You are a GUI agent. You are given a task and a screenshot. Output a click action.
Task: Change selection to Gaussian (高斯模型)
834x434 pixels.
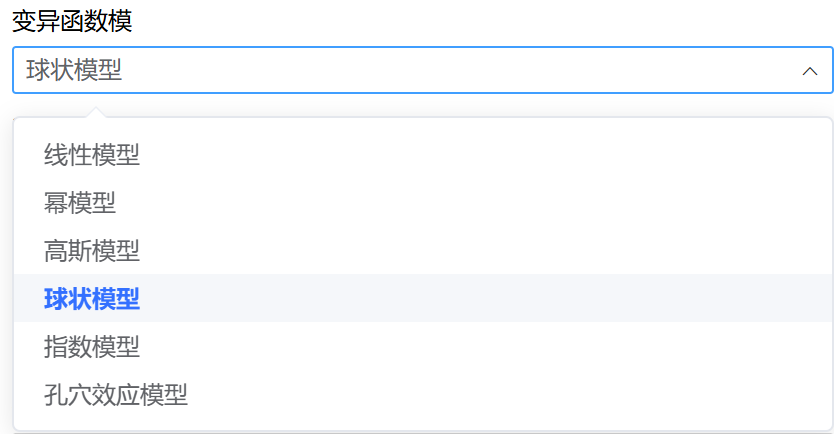[92, 251]
